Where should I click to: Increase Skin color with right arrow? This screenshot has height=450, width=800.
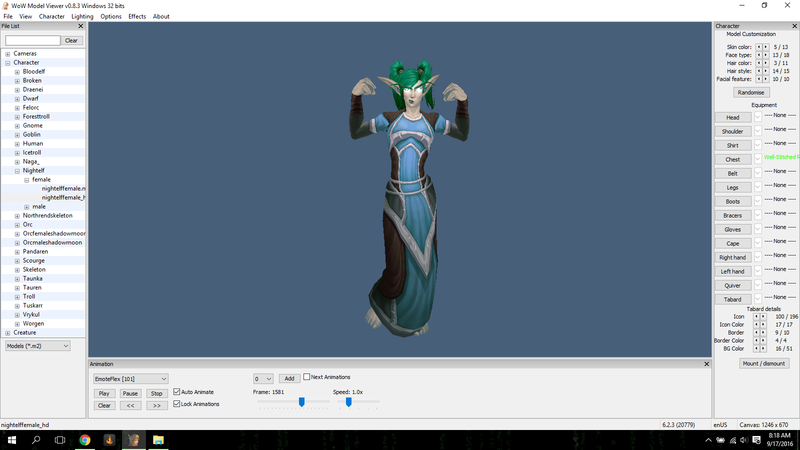[766, 47]
